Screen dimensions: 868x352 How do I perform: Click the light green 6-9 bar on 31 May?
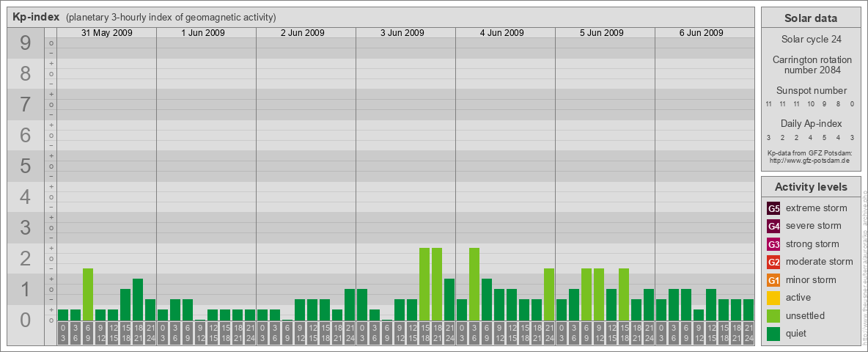87,295
